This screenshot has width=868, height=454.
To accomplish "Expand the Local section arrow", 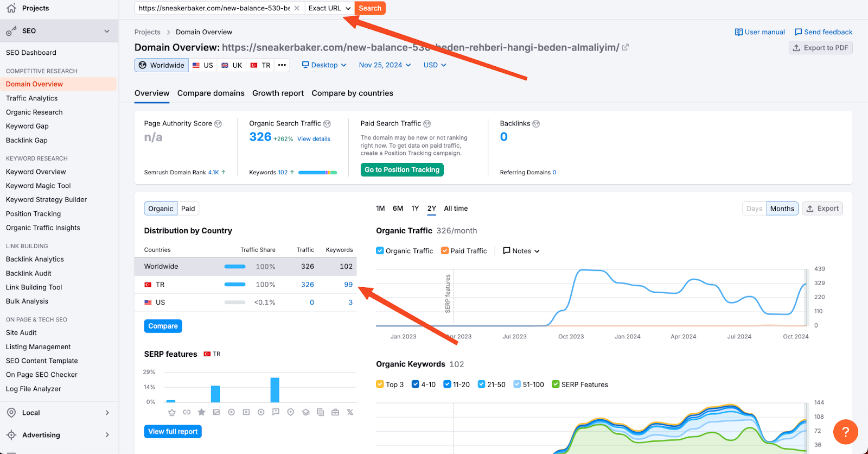I will pos(107,413).
